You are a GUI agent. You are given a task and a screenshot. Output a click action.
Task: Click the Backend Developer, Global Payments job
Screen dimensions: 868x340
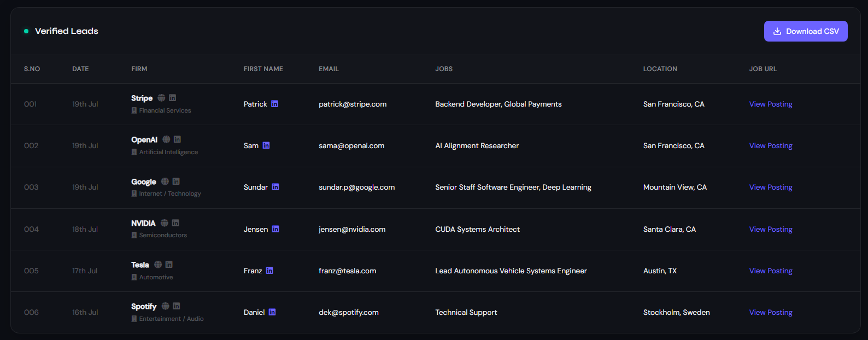click(498, 104)
